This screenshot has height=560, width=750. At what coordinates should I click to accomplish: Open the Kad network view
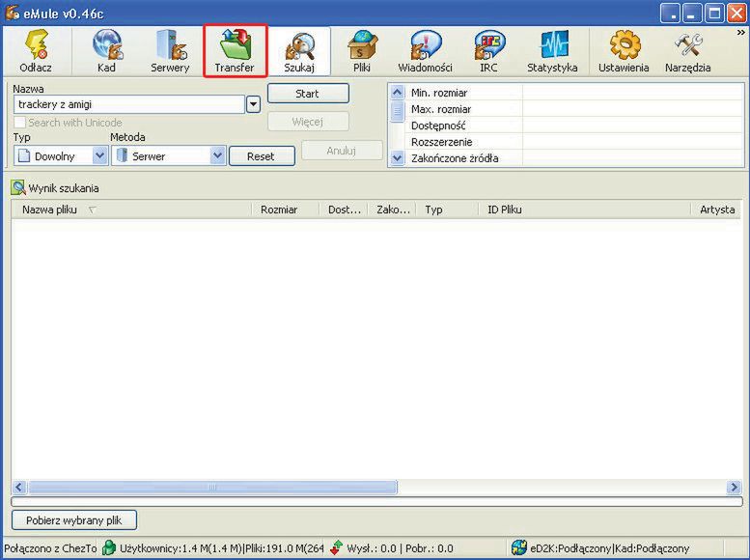click(x=106, y=51)
